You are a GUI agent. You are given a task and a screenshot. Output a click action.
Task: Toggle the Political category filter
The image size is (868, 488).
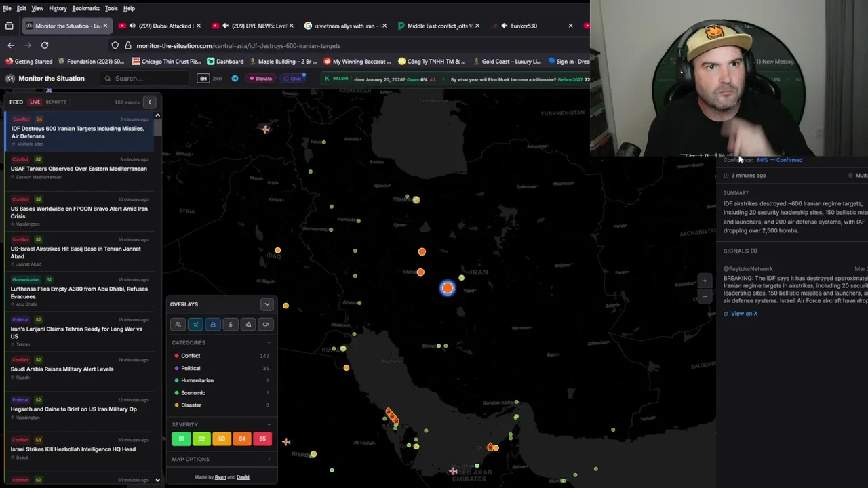point(221,368)
